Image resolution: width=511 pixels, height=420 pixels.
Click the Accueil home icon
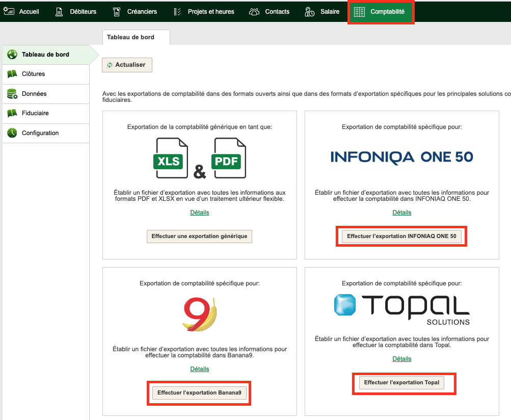click(x=9, y=11)
